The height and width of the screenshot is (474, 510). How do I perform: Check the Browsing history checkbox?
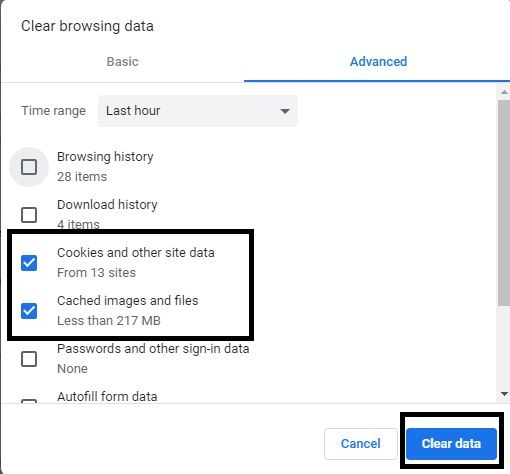(x=29, y=167)
